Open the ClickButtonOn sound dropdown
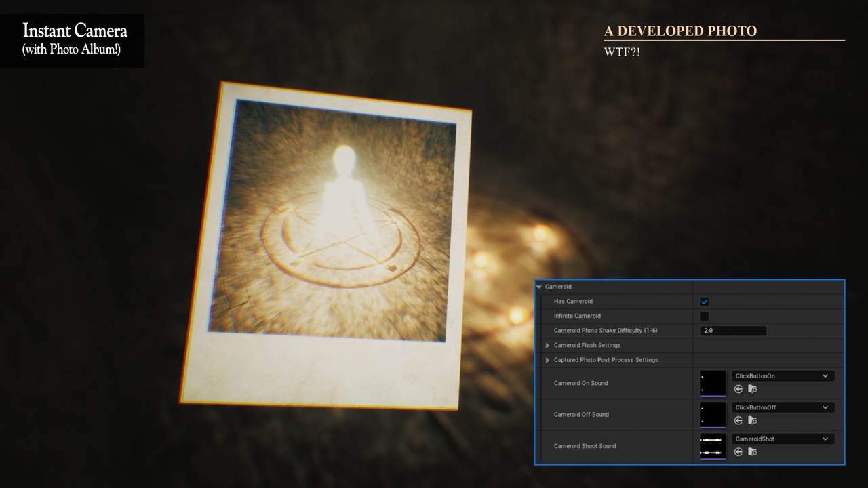The width and height of the screenshot is (868, 488). tap(825, 375)
